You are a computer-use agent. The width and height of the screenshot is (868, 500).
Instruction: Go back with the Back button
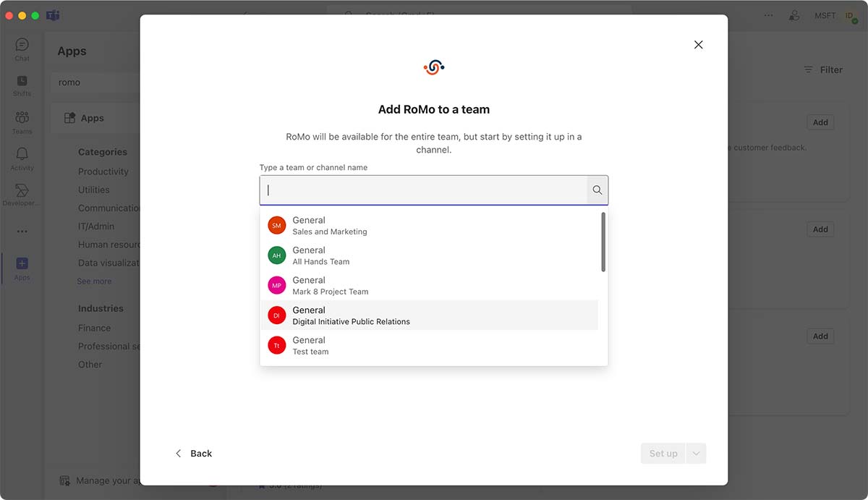tap(193, 454)
